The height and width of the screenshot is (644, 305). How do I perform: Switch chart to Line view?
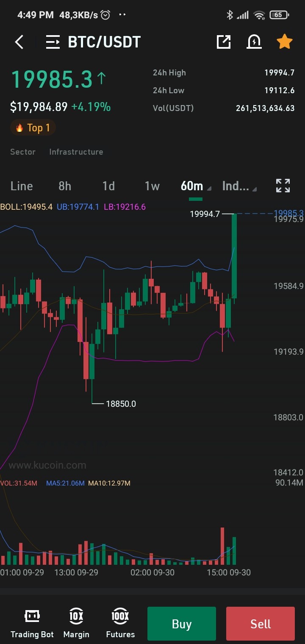(x=22, y=186)
